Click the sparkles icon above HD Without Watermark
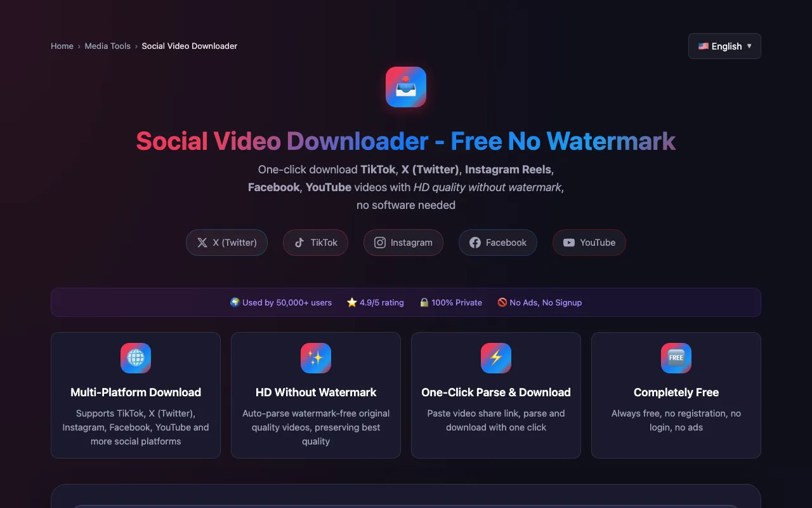The image size is (812, 508). tap(316, 358)
